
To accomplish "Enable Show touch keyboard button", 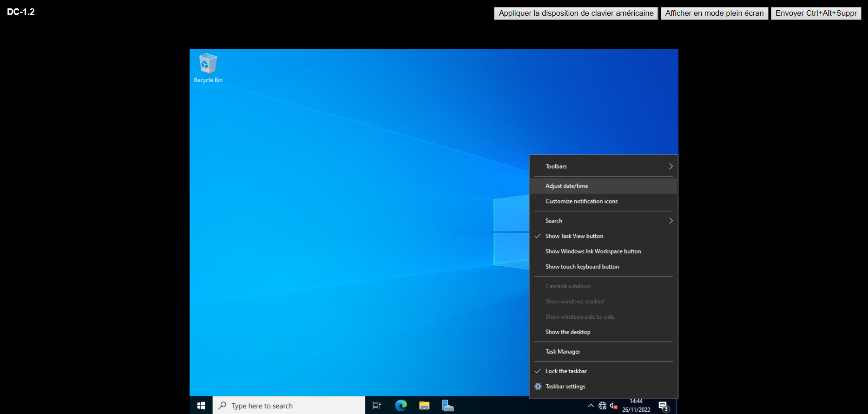I will (603, 267).
